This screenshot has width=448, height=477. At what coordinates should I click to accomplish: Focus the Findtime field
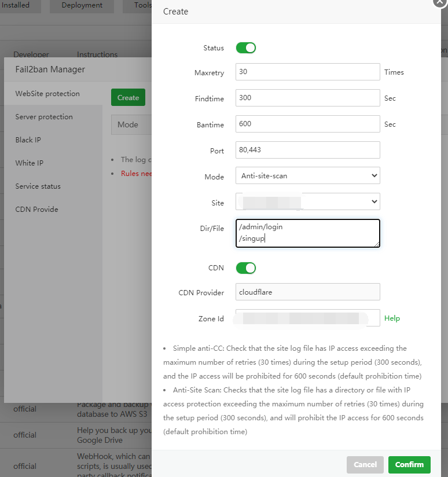click(x=307, y=98)
